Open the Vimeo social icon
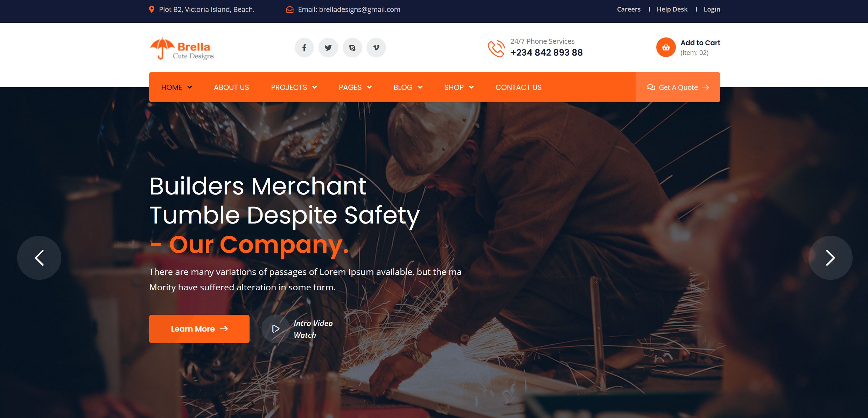This screenshot has height=418, width=868. (x=376, y=48)
